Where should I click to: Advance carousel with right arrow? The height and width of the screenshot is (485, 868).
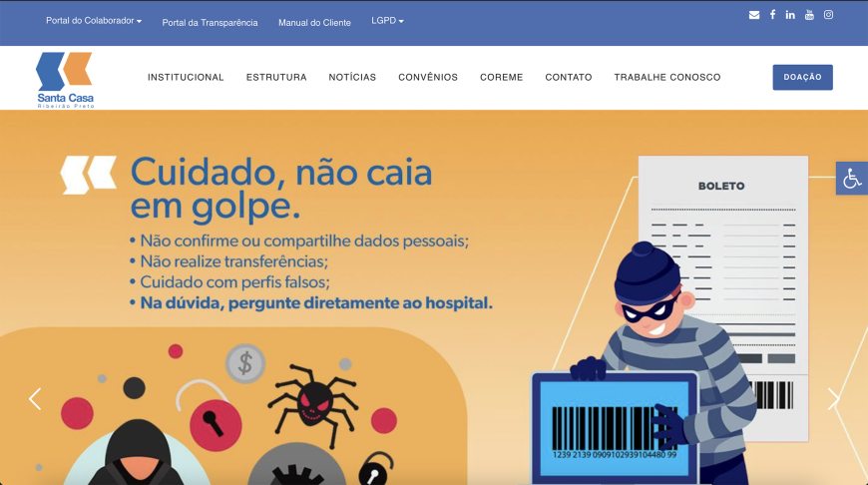pyautogui.click(x=833, y=398)
